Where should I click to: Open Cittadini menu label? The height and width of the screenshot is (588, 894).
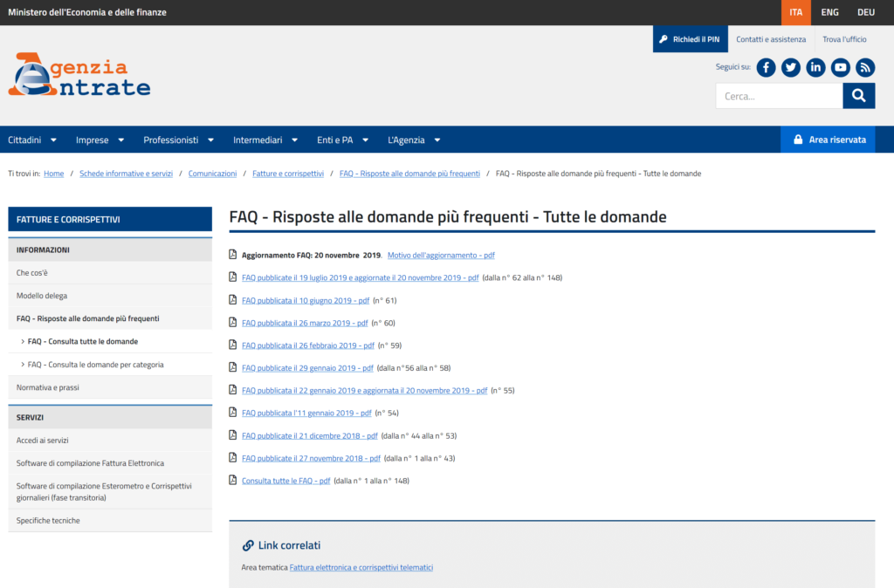pyautogui.click(x=24, y=140)
